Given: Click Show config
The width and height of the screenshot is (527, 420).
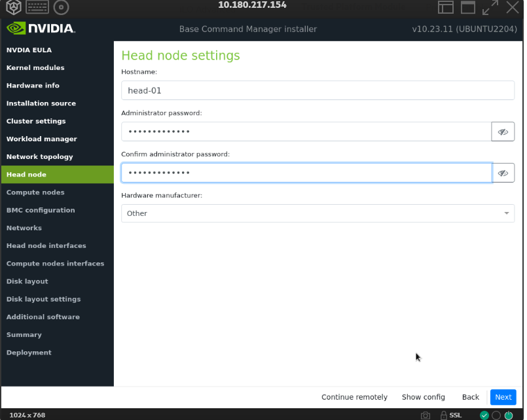Looking at the screenshot, I should [423, 397].
